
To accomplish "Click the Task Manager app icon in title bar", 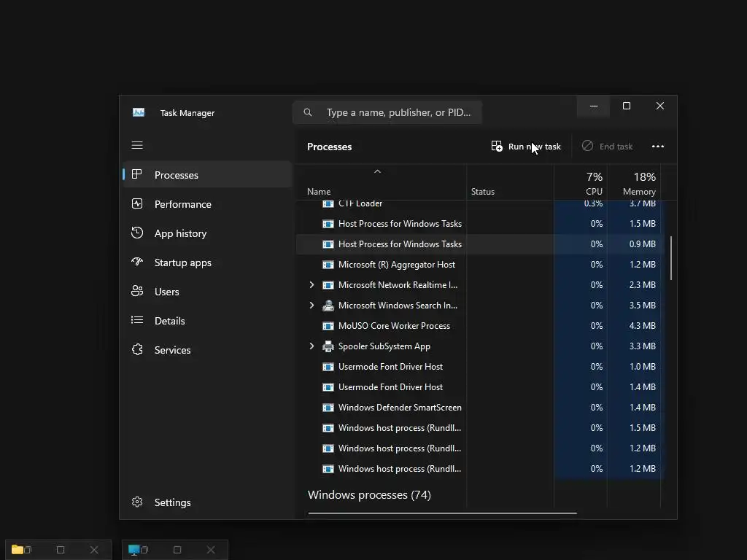I will tap(138, 112).
